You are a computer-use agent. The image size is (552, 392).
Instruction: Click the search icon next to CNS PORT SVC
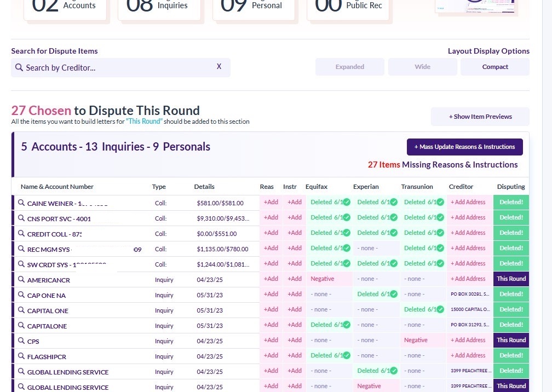click(x=22, y=217)
